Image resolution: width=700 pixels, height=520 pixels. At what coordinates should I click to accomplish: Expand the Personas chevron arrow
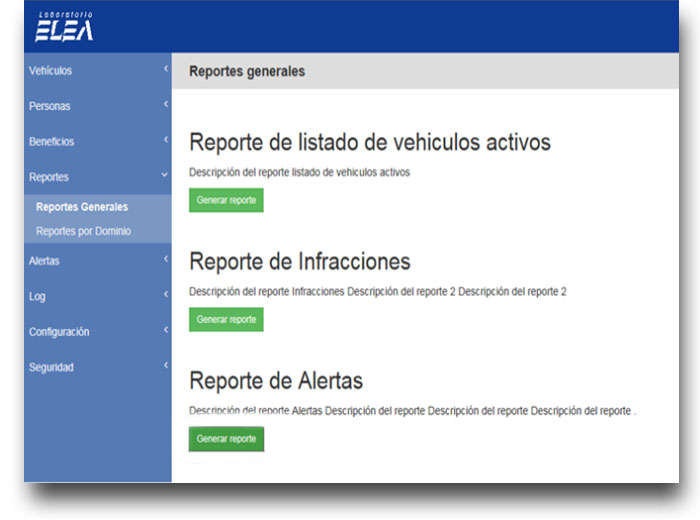165,104
